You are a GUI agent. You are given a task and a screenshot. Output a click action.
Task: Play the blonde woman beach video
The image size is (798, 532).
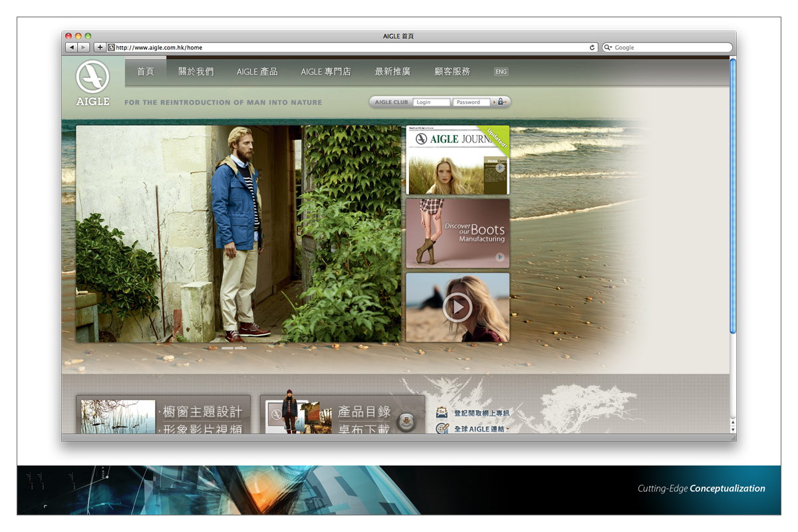[458, 307]
